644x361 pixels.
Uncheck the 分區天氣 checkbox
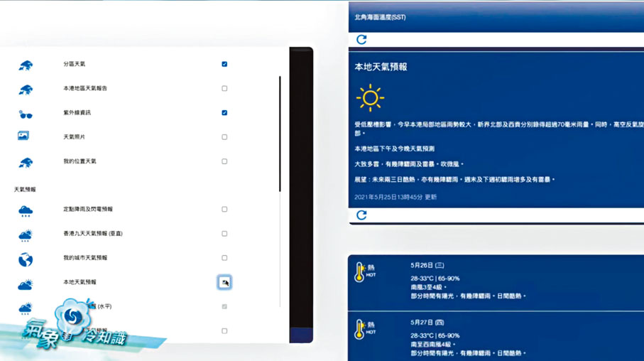click(x=224, y=64)
